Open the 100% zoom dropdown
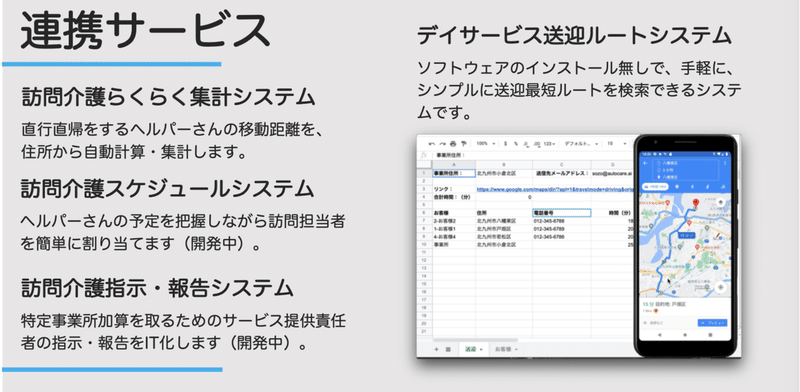This screenshot has width=800, height=392. (485, 144)
